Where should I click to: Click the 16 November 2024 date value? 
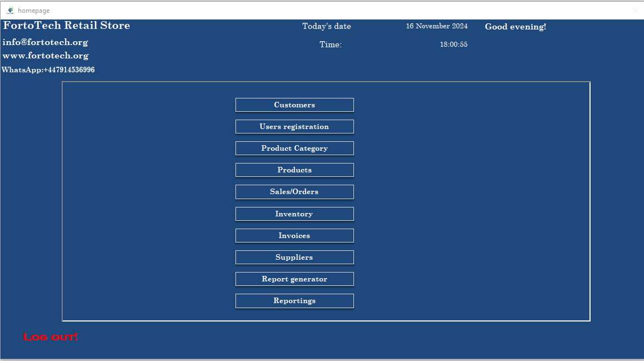(x=436, y=26)
